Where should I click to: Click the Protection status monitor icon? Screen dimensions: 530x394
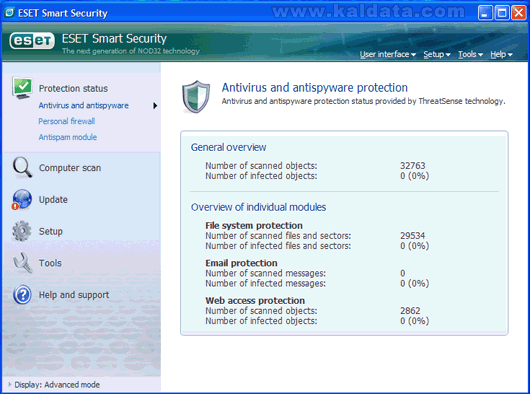(22, 88)
